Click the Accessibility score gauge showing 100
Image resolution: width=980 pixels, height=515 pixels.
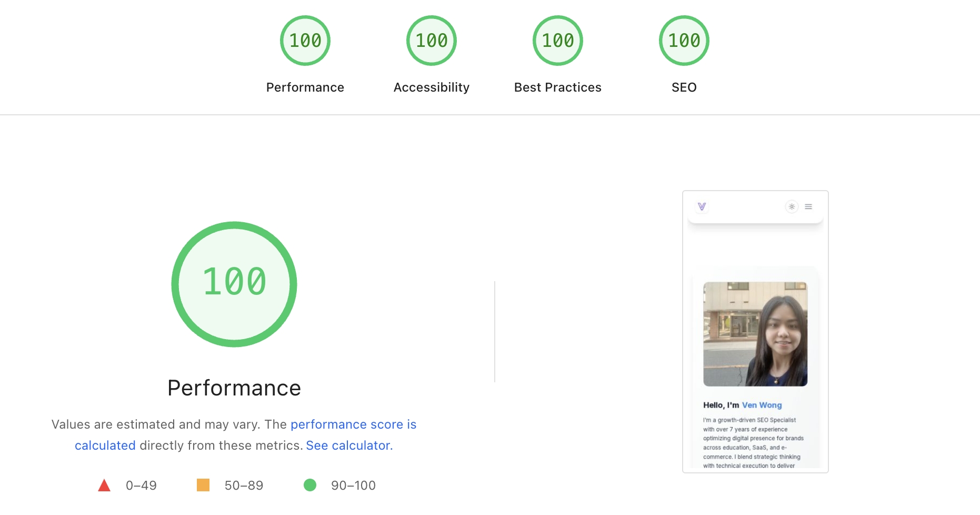click(x=431, y=40)
